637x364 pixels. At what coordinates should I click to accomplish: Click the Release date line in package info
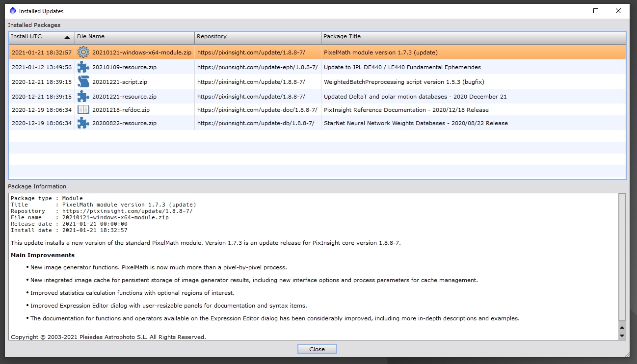(x=69, y=224)
